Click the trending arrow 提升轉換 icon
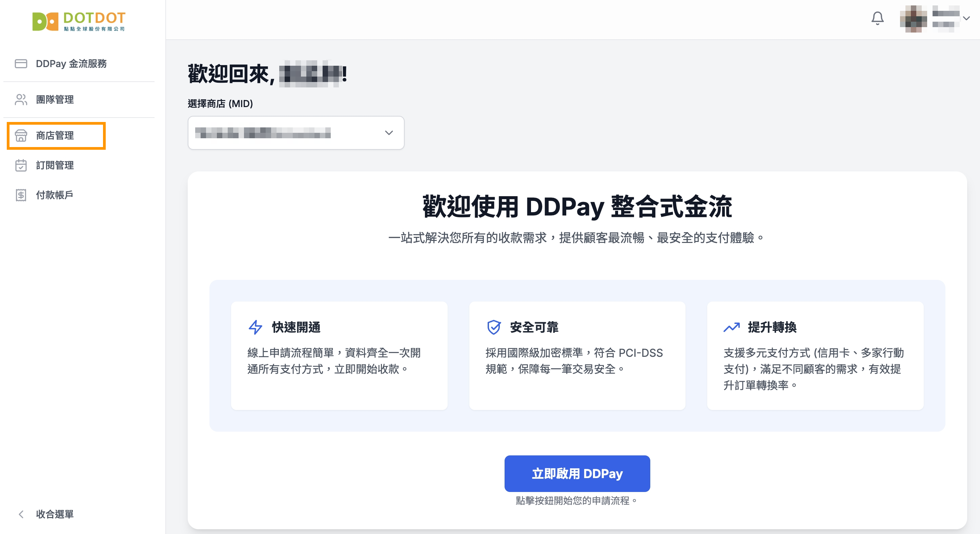980x534 pixels. (x=732, y=327)
